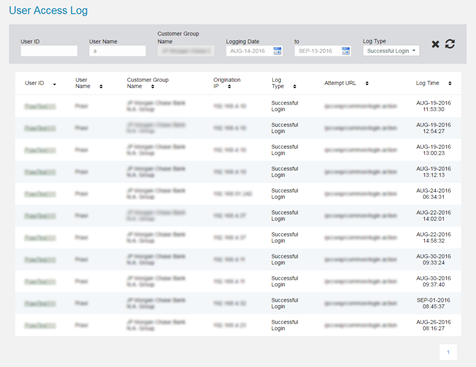The height and width of the screenshot is (367, 476).
Task: Open User ID link in AUG-19-2016 11:53:30 row
Action: [40, 106]
